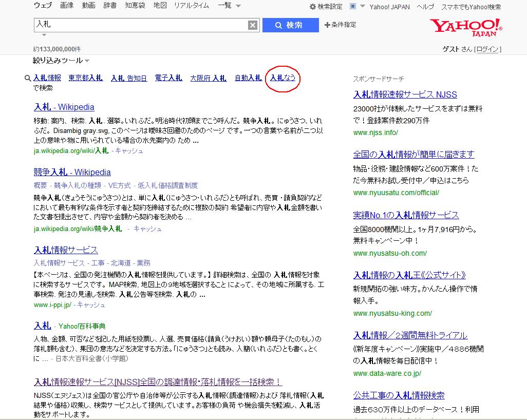The image size is (527, 420).
Task: Click the ログイン login link
Action: click(487, 49)
